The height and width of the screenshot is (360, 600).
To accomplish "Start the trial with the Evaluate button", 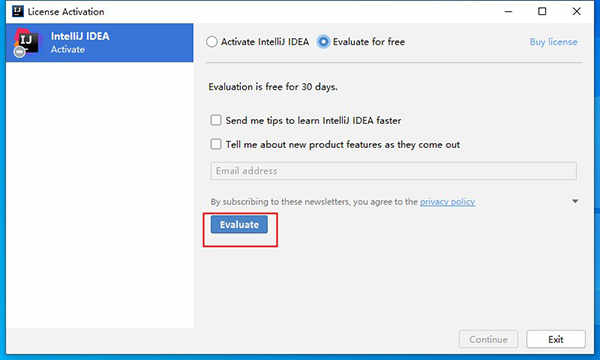I will (x=239, y=225).
